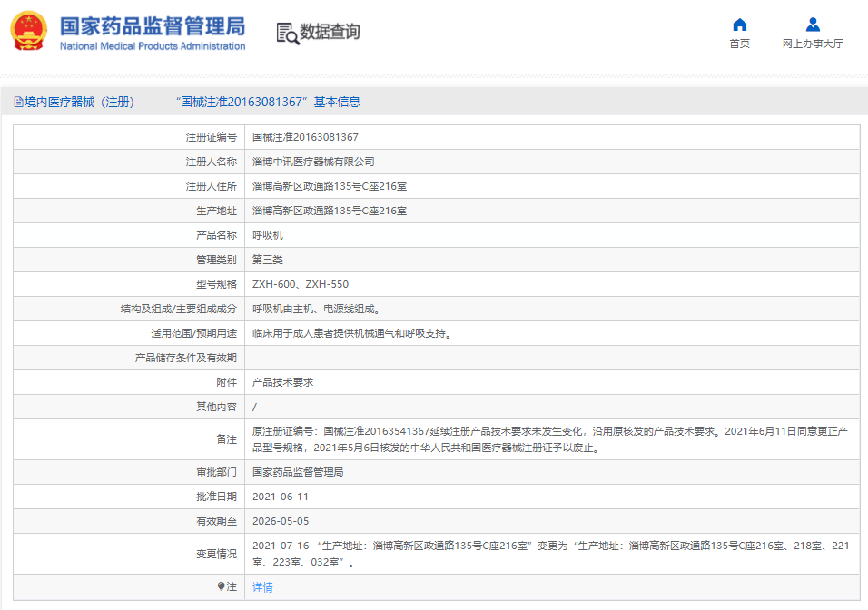The width and height of the screenshot is (868, 610).
Task: Click the expiry date 2026-05-05
Action: click(281, 521)
